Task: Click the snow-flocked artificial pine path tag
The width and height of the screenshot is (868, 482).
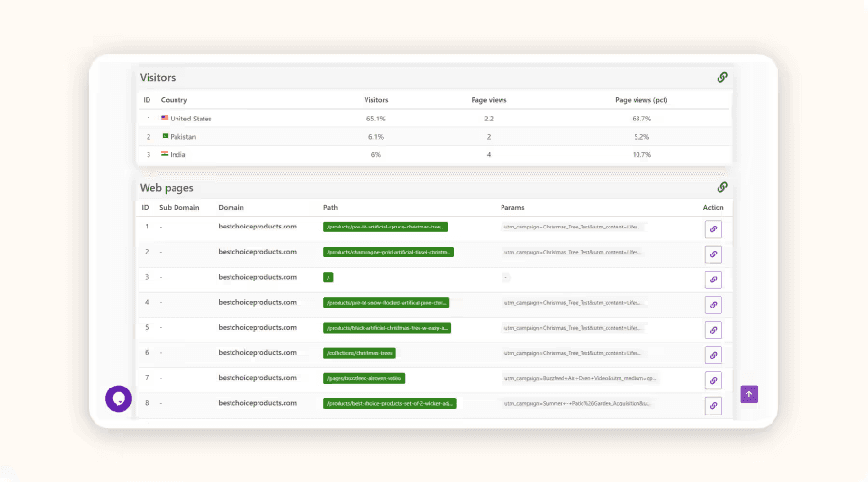Action: [387, 303]
